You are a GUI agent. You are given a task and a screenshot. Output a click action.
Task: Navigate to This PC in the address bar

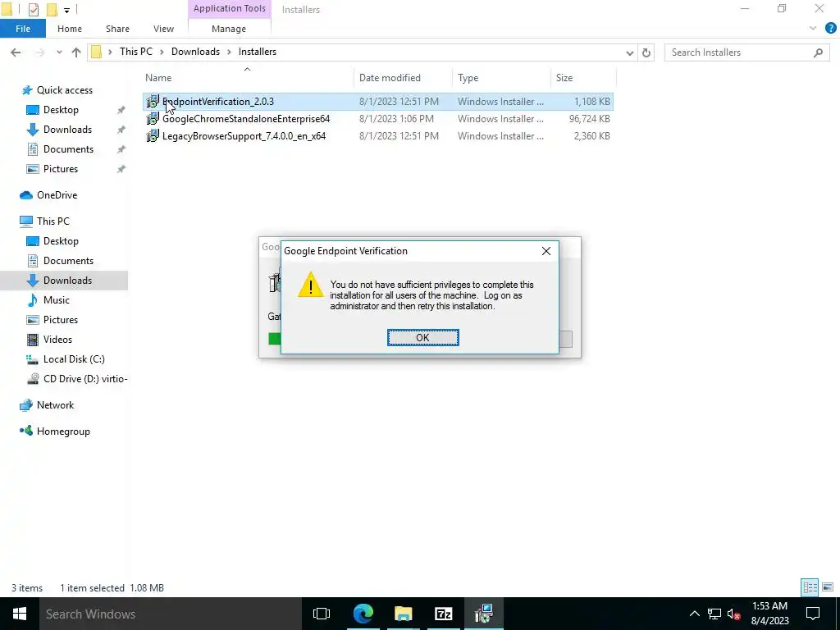click(x=136, y=52)
